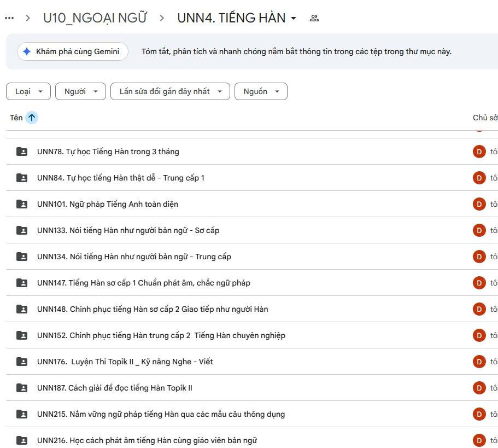Click owner avatar D in UNN148 row
This screenshot has height=448, width=498.
(479, 309)
